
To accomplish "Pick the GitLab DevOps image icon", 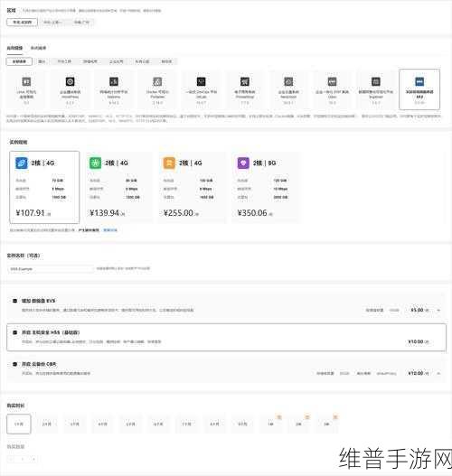I will coord(201,81).
